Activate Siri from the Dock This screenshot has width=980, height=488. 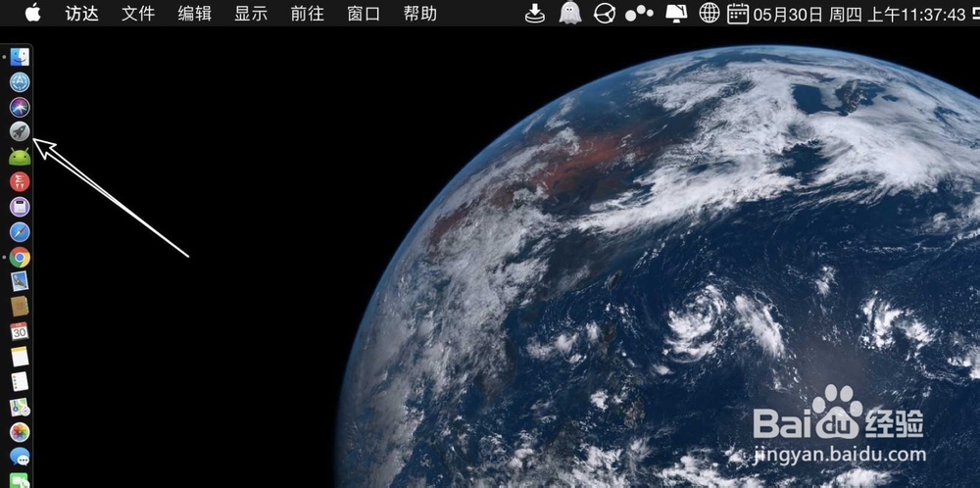click(20, 107)
